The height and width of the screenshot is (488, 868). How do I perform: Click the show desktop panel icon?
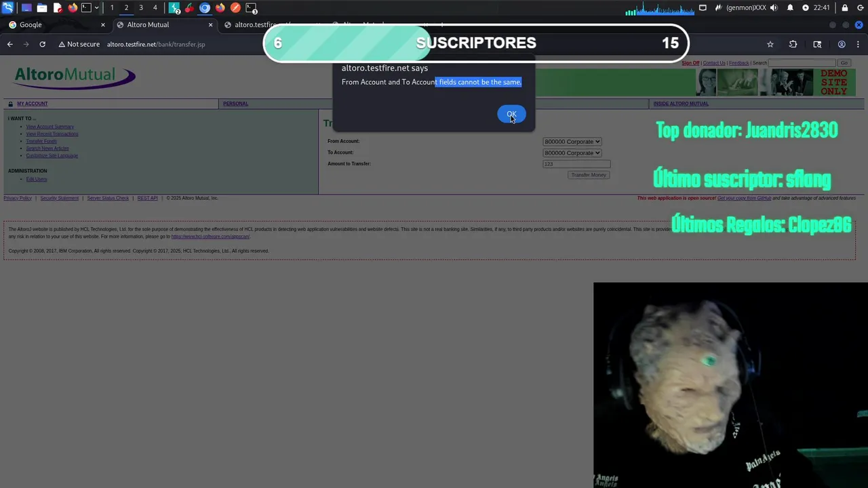click(26, 8)
